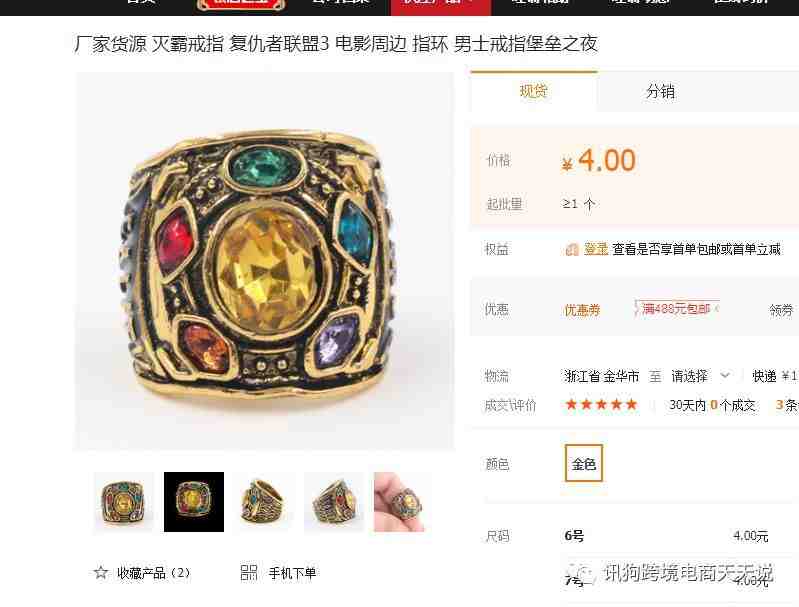This screenshot has width=799, height=607.
Task: Click the star icon beside 收藏产品
Action: pos(100,572)
